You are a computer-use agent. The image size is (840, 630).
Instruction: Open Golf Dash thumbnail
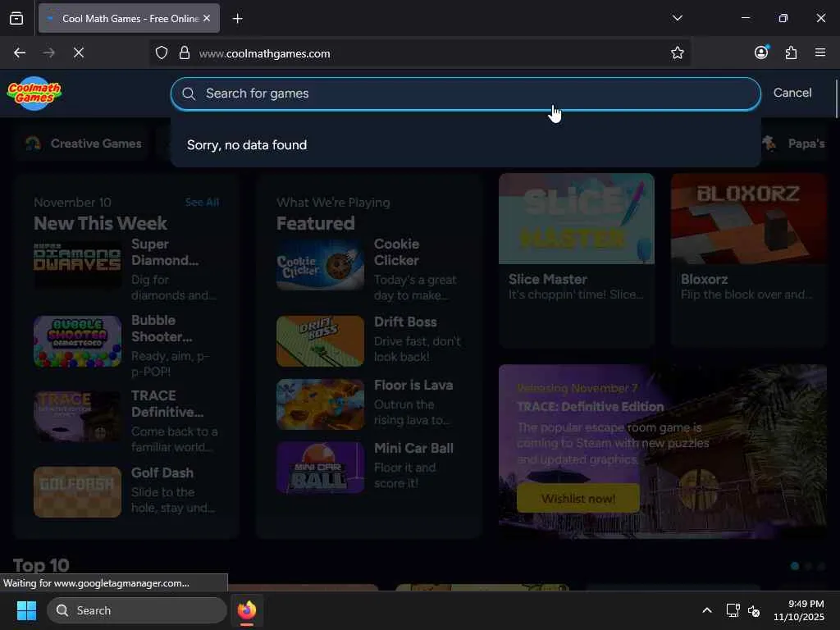pos(77,492)
